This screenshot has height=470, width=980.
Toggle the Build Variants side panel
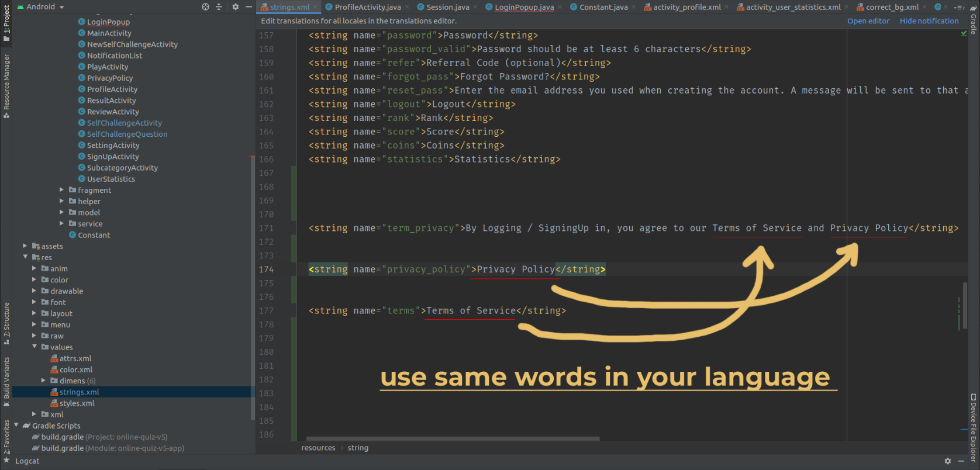point(6,382)
